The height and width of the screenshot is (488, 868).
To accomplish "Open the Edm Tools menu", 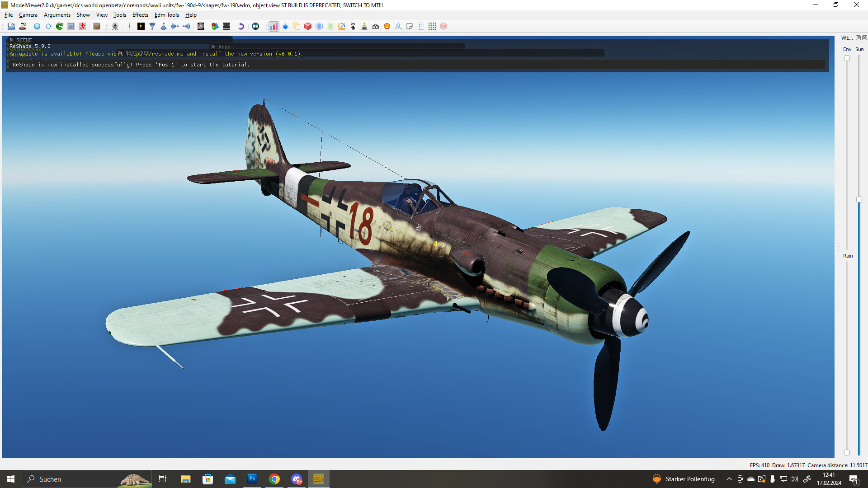I will point(166,15).
